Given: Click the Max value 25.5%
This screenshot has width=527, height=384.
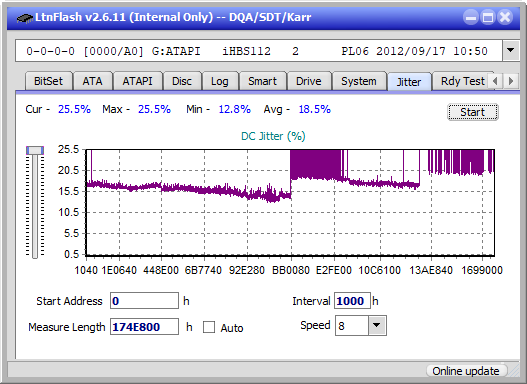Looking at the screenshot, I should [154, 109].
